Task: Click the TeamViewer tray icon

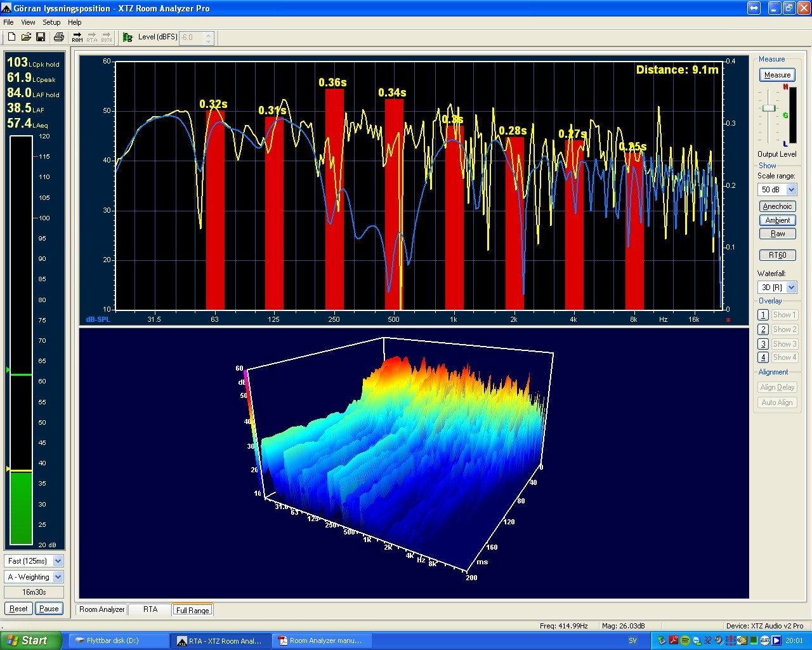Action: coord(697,640)
